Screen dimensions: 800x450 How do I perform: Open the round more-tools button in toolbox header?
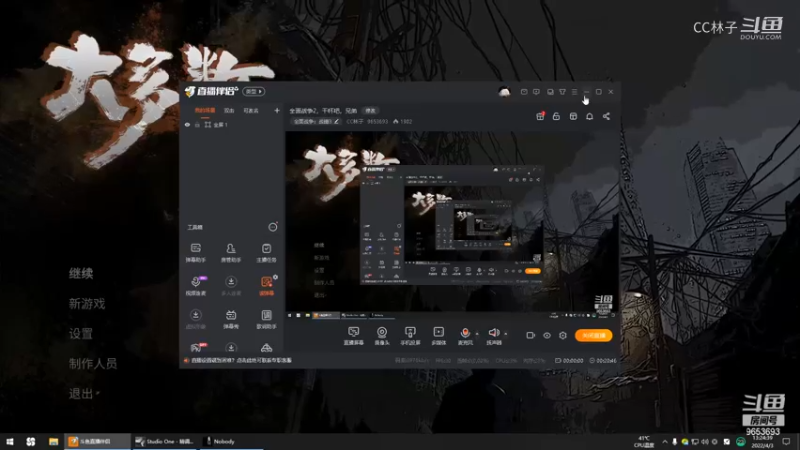pos(272,227)
